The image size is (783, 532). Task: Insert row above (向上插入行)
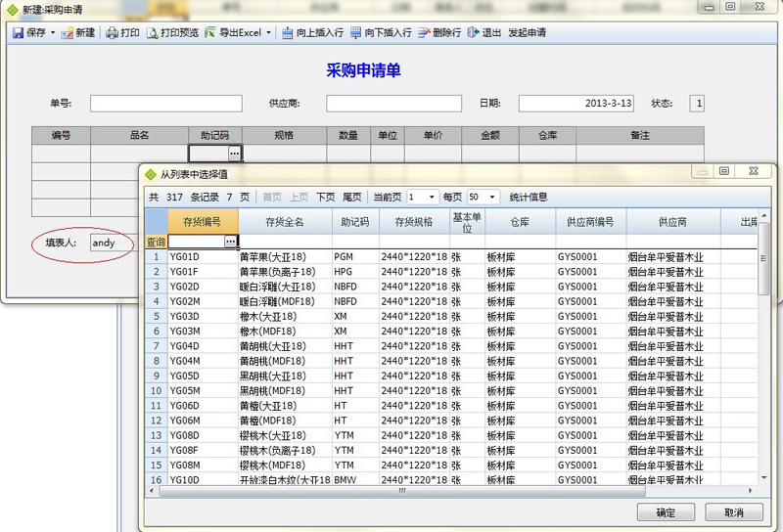click(312, 33)
